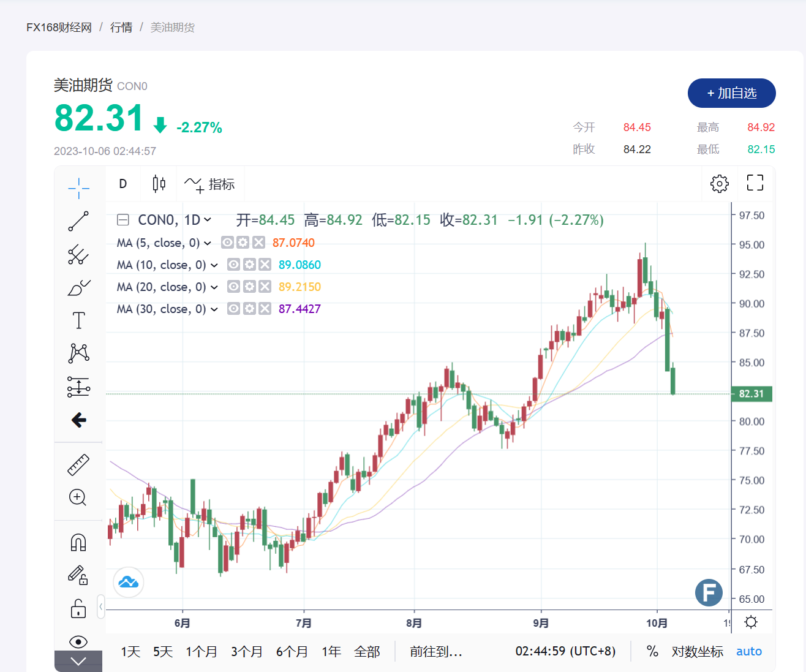Screen dimensions: 806x672
Task: Hide the MA 5 indicator with eye icon
Action: (x=227, y=243)
